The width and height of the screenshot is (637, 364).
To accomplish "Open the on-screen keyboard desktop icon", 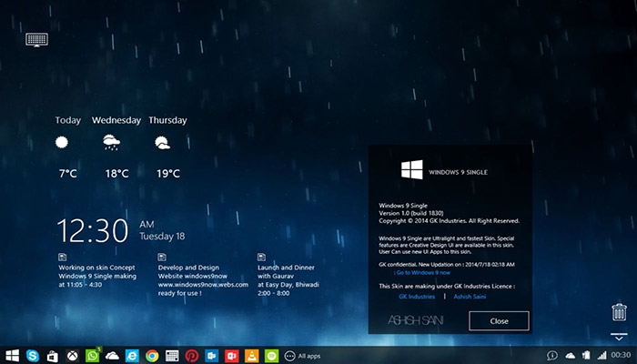I will (x=36, y=40).
